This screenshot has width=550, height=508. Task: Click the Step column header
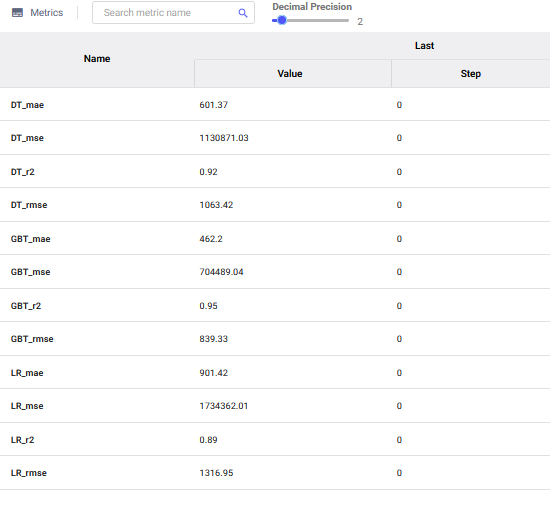(471, 74)
